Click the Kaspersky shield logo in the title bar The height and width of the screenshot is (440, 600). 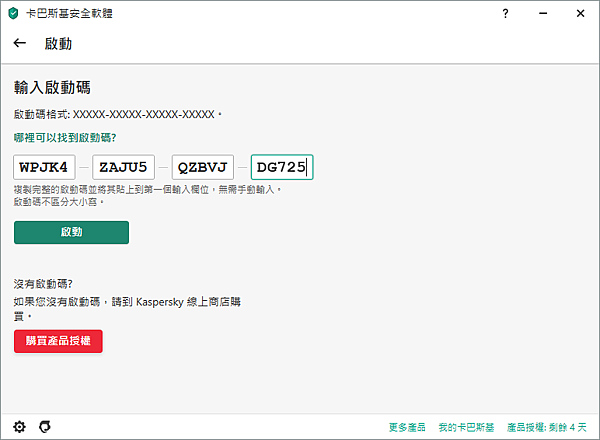coord(13,13)
